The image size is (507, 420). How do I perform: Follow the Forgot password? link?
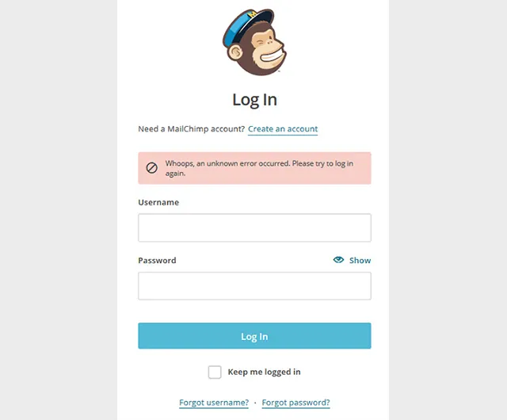click(295, 403)
